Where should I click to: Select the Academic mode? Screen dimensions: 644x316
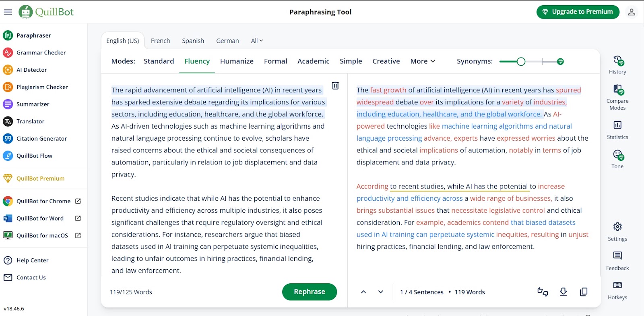[x=314, y=61]
